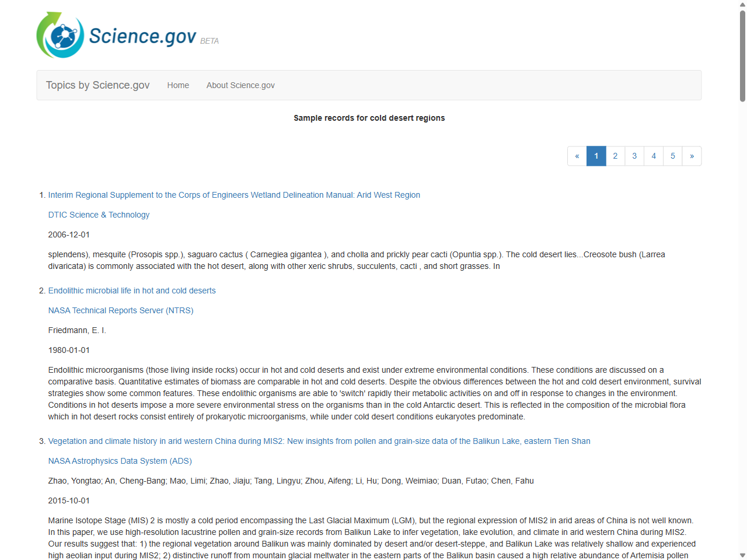Open the Wetland Delineation Manual record
Screen dimensions: 747x560
[x=234, y=195]
